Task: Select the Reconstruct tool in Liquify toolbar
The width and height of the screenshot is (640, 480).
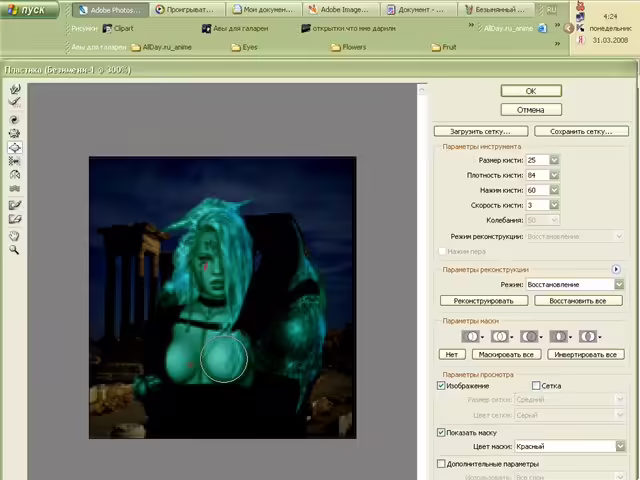Action: pyautogui.click(x=15, y=102)
